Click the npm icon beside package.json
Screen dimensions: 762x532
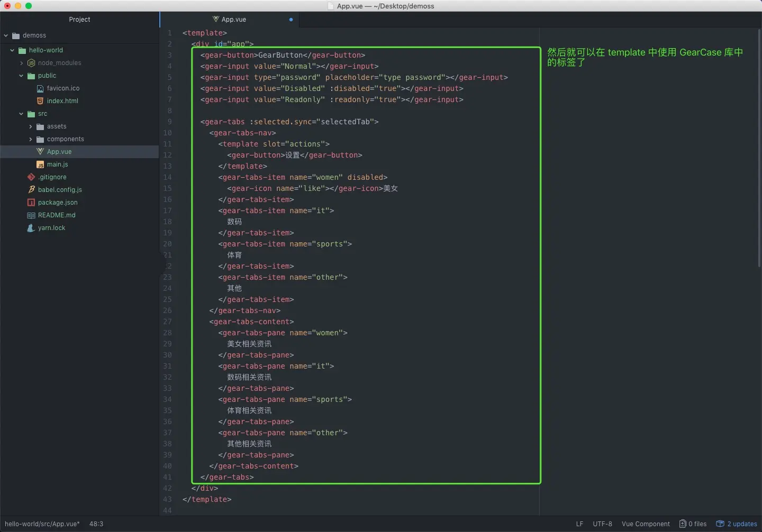point(31,203)
